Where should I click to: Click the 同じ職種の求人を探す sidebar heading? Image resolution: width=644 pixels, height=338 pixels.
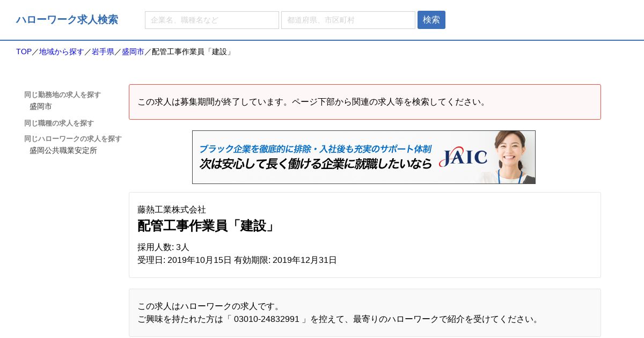click(x=59, y=123)
